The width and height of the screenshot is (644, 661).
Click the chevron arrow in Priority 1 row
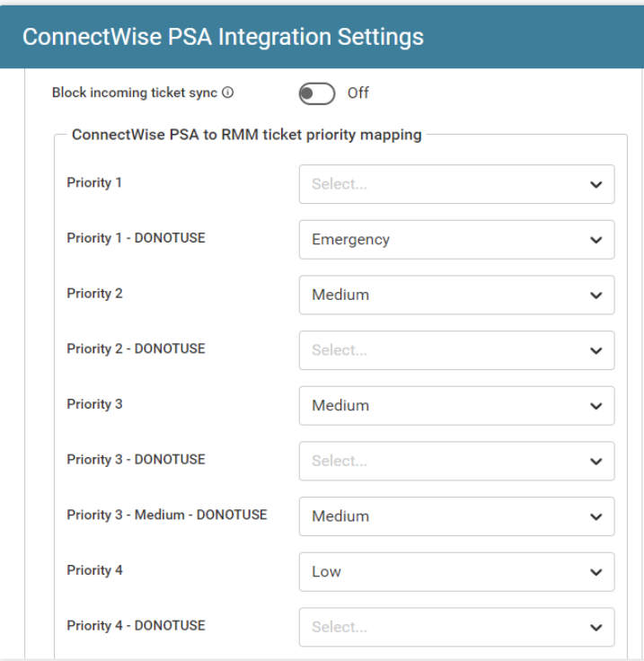coord(595,184)
